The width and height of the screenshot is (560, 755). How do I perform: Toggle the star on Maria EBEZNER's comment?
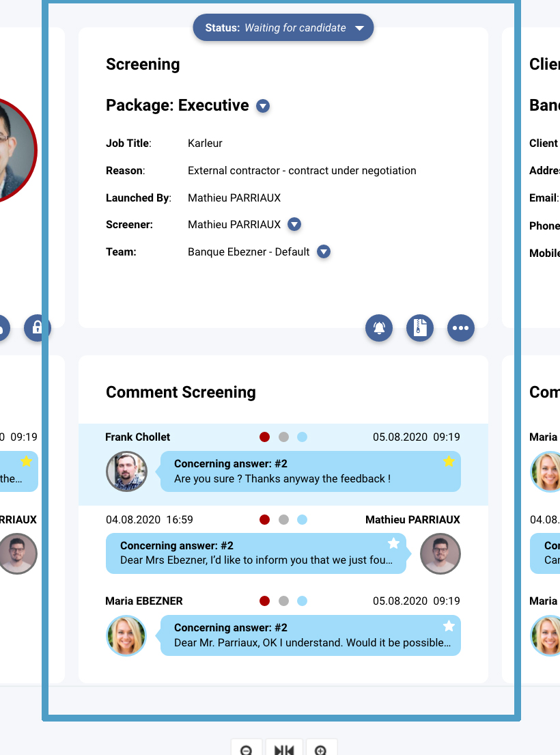click(x=449, y=625)
